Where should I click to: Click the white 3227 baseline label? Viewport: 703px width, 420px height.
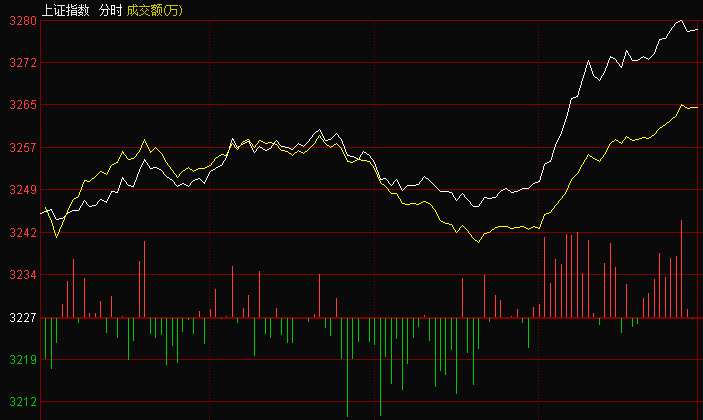[x=23, y=318]
